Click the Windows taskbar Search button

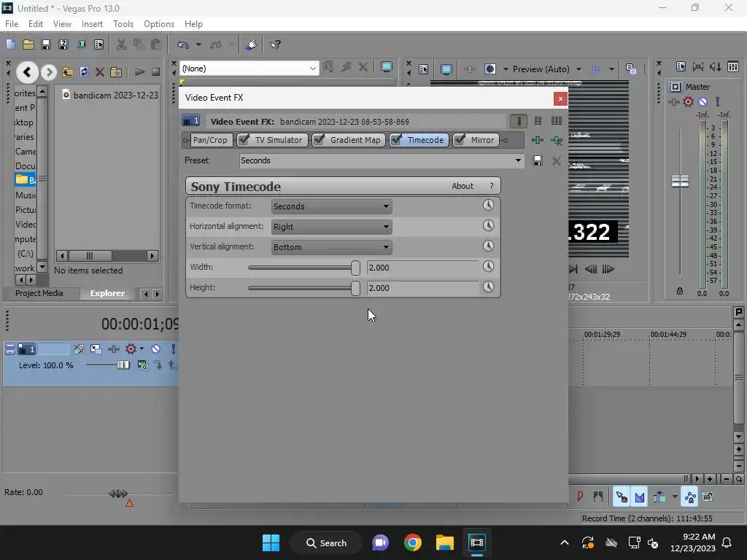pyautogui.click(x=326, y=542)
